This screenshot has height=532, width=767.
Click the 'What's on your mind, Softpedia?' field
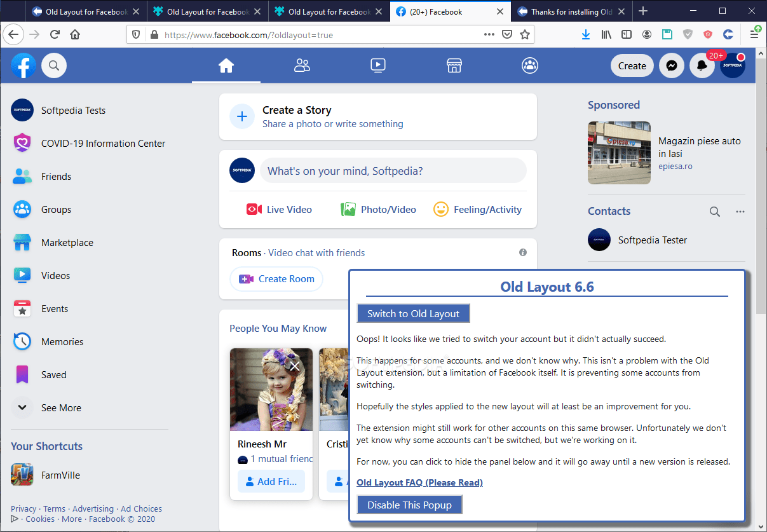[393, 170]
